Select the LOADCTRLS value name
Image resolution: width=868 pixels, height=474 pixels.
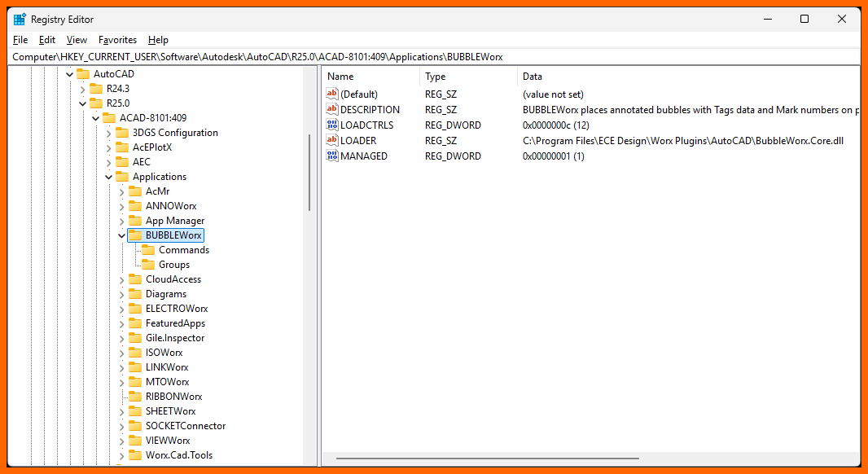[367, 125]
